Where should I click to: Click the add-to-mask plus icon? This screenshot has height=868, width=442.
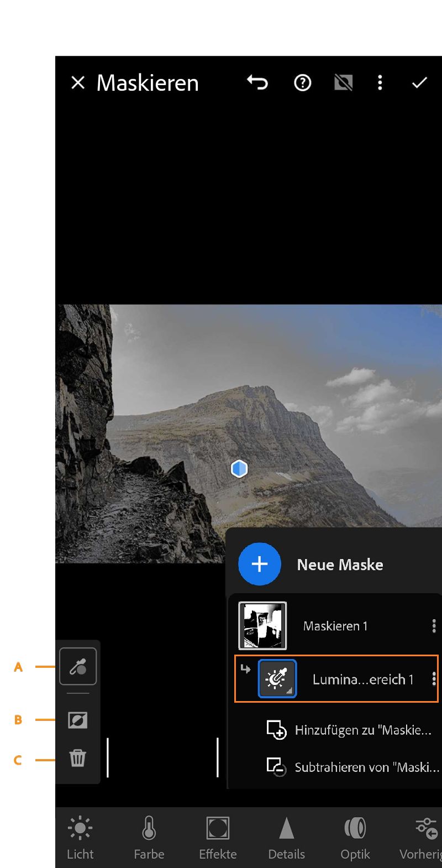tap(276, 730)
